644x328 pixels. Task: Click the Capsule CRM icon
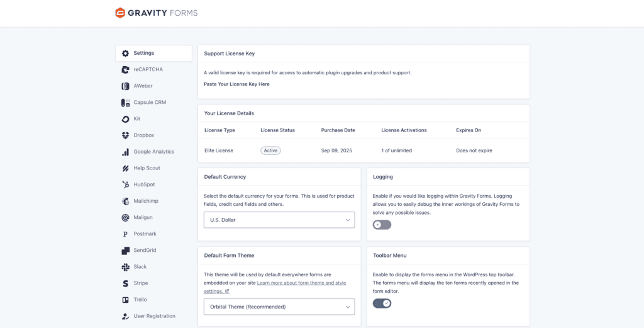click(x=125, y=103)
